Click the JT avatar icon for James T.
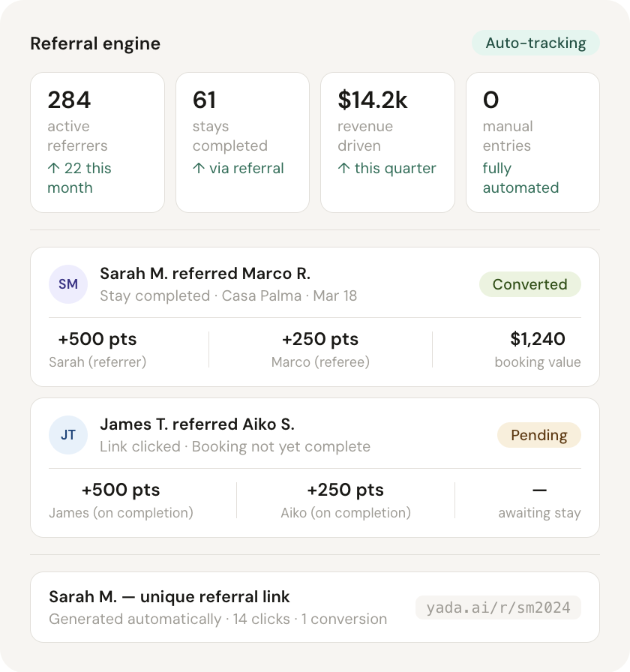Image resolution: width=630 pixels, height=672 pixels. 68,435
